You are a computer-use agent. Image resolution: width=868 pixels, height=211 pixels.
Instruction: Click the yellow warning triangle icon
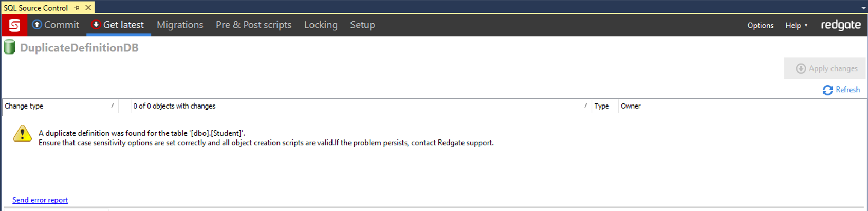(x=22, y=134)
